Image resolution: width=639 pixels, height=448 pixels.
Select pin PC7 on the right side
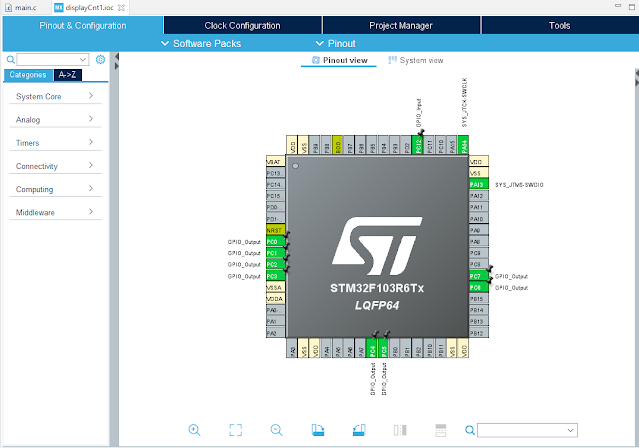point(478,276)
